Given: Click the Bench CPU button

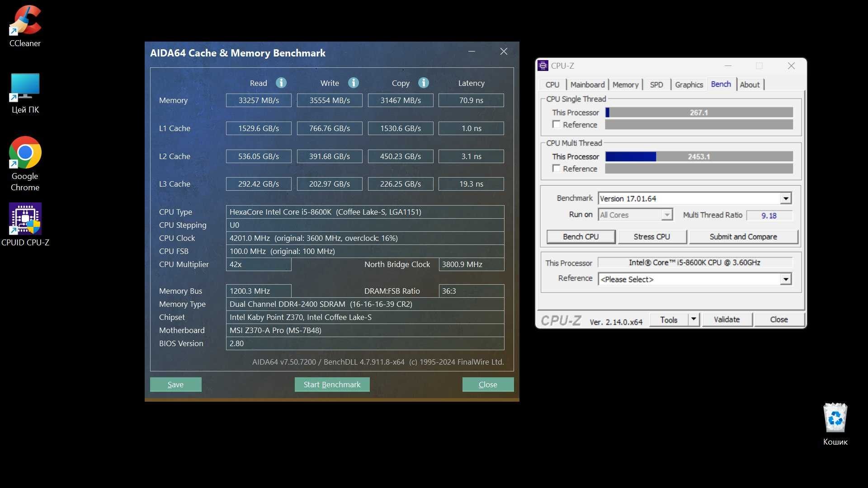Looking at the screenshot, I should (x=581, y=236).
